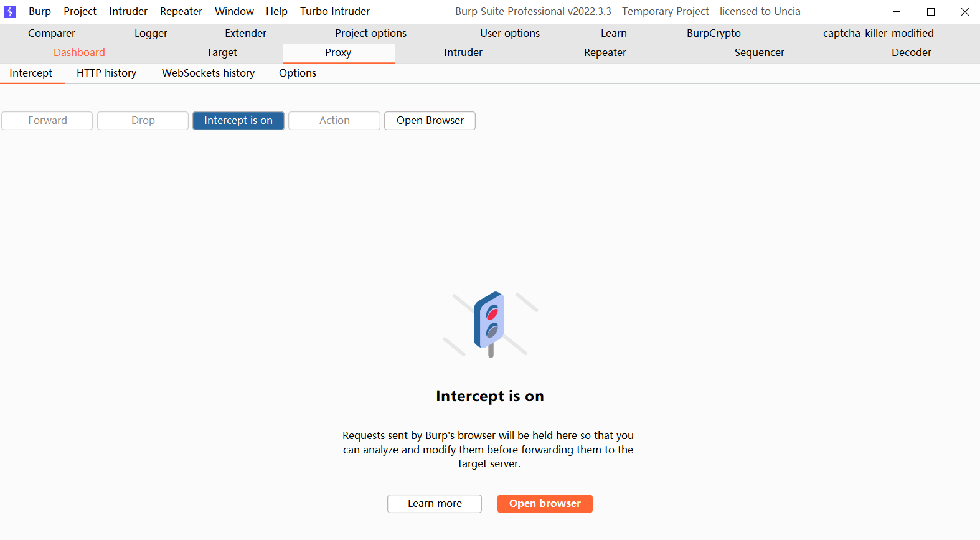Switch to the BurpCrypto tab

tap(714, 33)
